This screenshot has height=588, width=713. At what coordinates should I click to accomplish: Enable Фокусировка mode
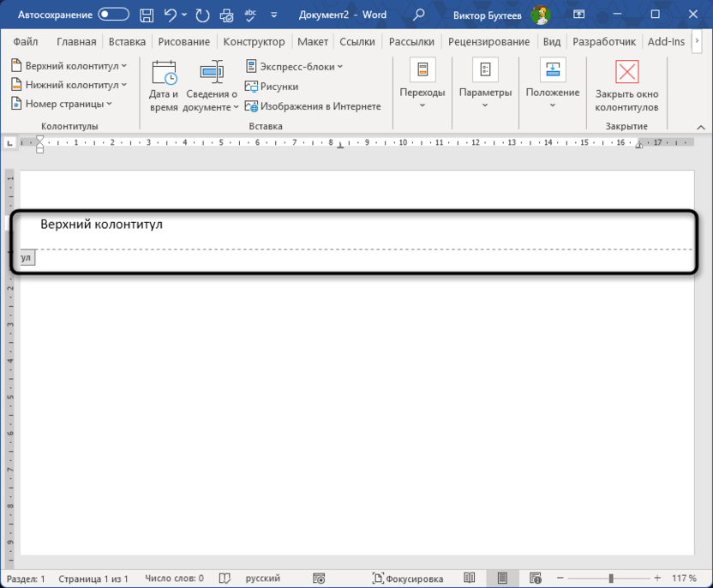coord(408,578)
